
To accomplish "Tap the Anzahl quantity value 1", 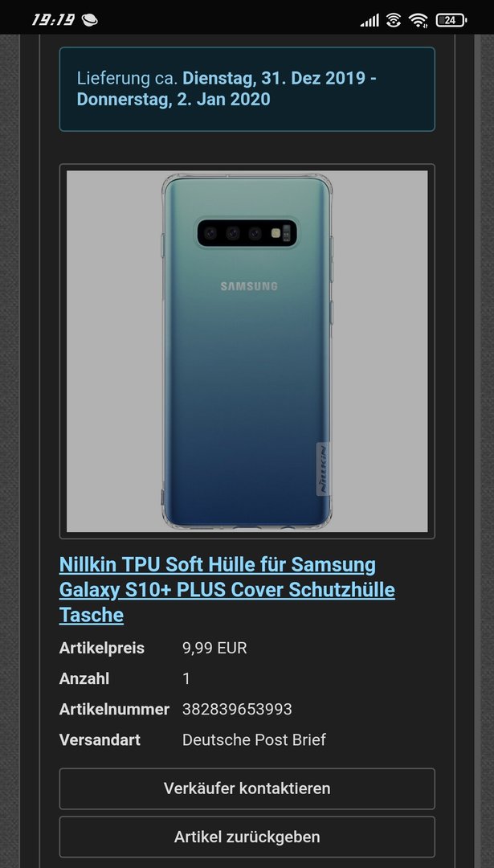I will pyautogui.click(x=186, y=678).
